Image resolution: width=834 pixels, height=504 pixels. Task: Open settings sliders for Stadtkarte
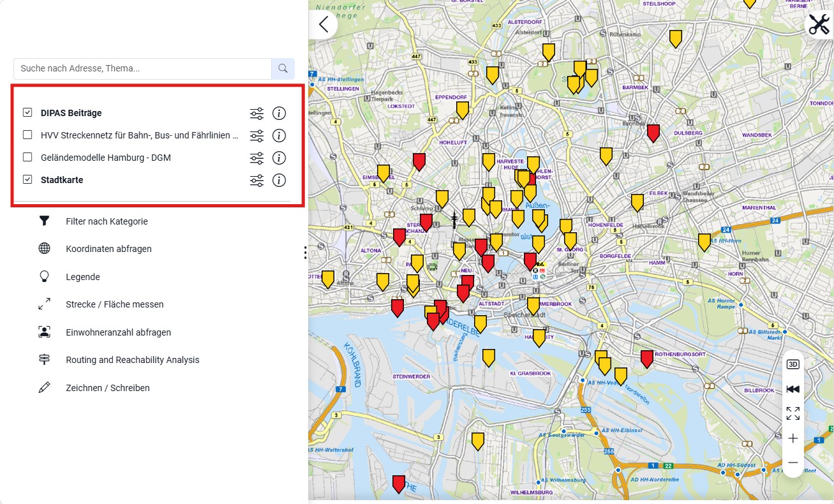pyautogui.click(x=257, y=181)
